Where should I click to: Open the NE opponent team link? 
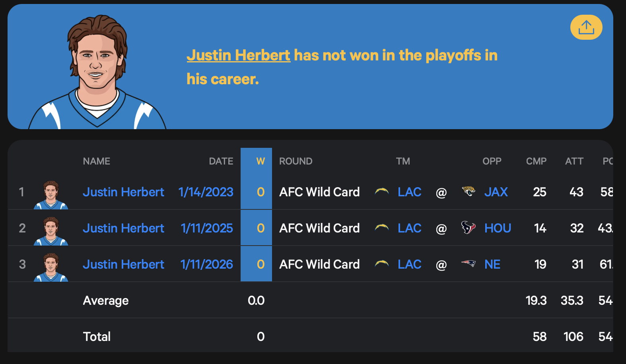(x=492, y=264)
